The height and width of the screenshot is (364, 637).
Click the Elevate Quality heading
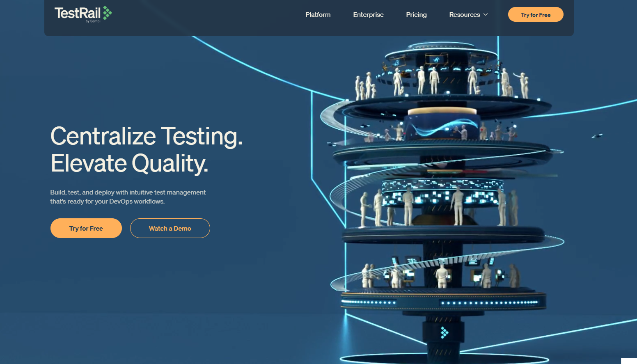(x=129, y=163)
